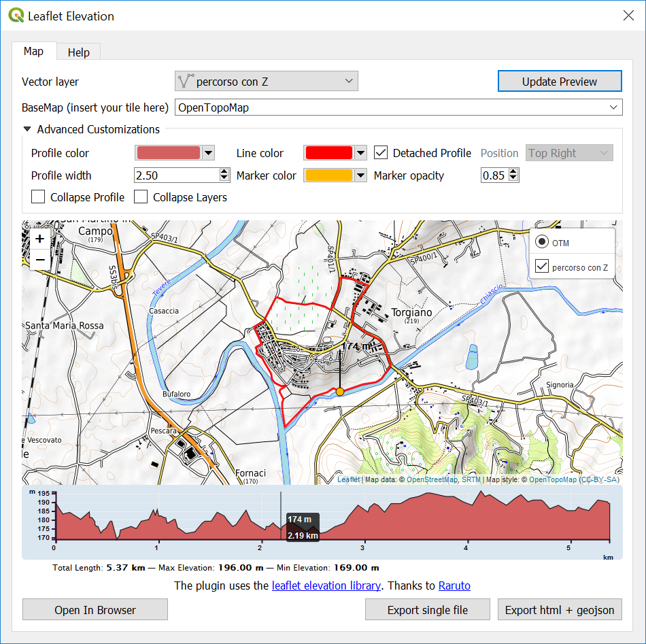Click Export html + geojson button
The height and width of the screenshot is (644, 646).
pyautogui.click(x=560, y=609)
